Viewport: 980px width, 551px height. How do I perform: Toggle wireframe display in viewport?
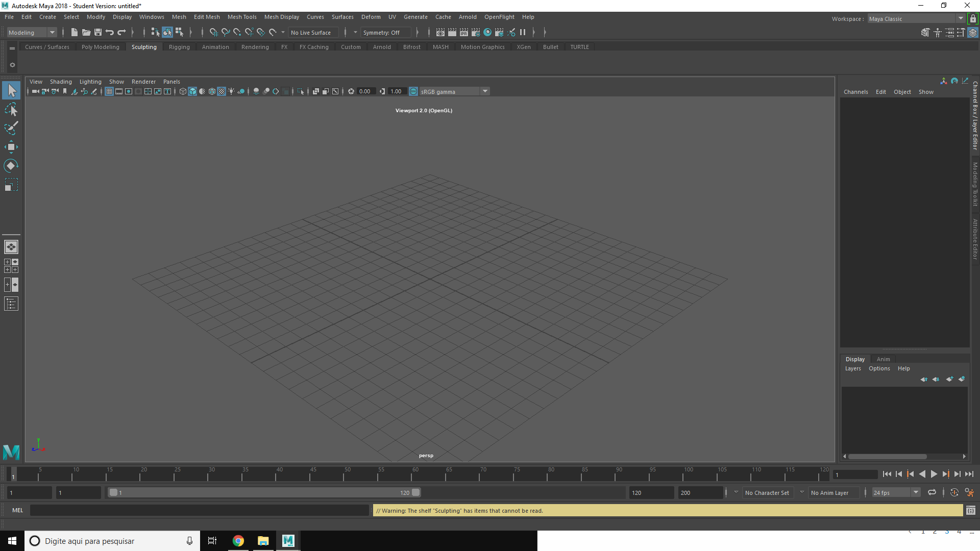183,91
